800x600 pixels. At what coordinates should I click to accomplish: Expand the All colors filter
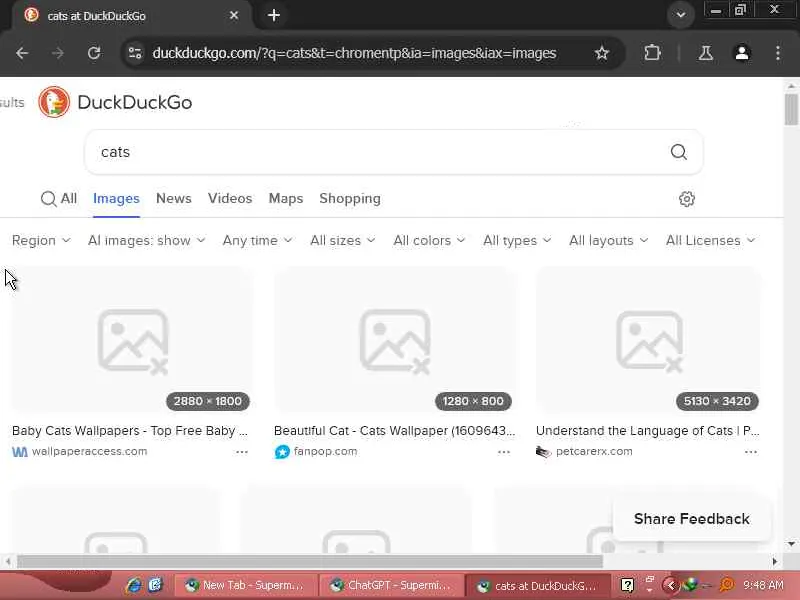[x=429, y=240]
